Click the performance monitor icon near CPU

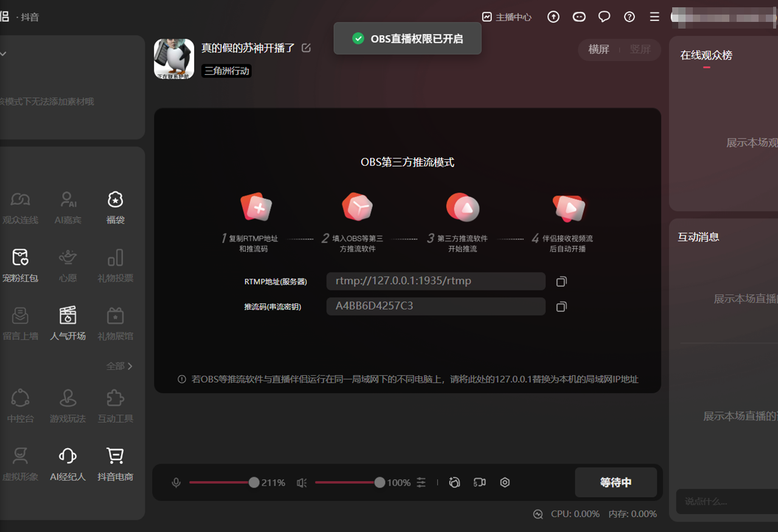[x=538, y=514]
